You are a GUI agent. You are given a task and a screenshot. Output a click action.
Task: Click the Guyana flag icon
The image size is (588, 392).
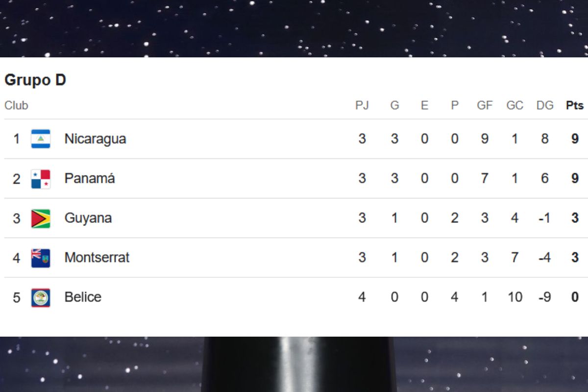pos(41,219)
